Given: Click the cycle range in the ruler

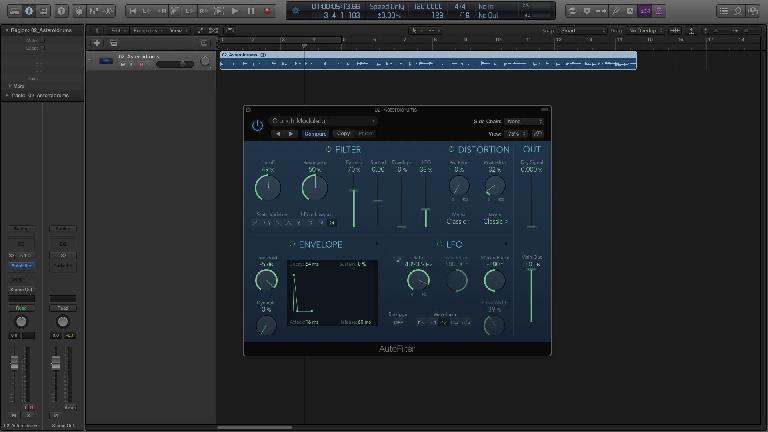Looking at the screenshot, I should [x=281, y=39].
